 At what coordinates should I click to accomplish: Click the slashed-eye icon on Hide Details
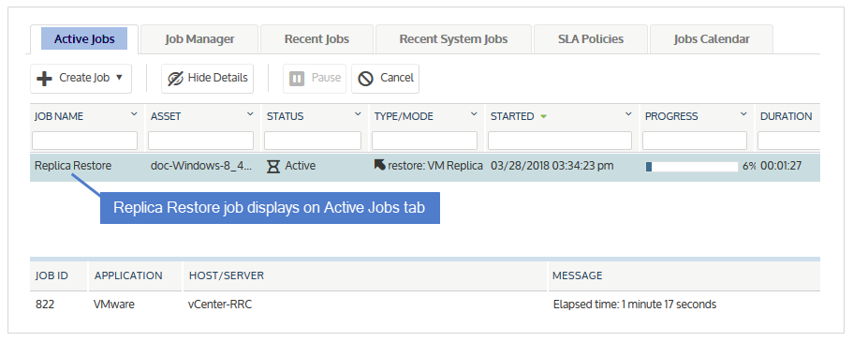click(175, 79)
